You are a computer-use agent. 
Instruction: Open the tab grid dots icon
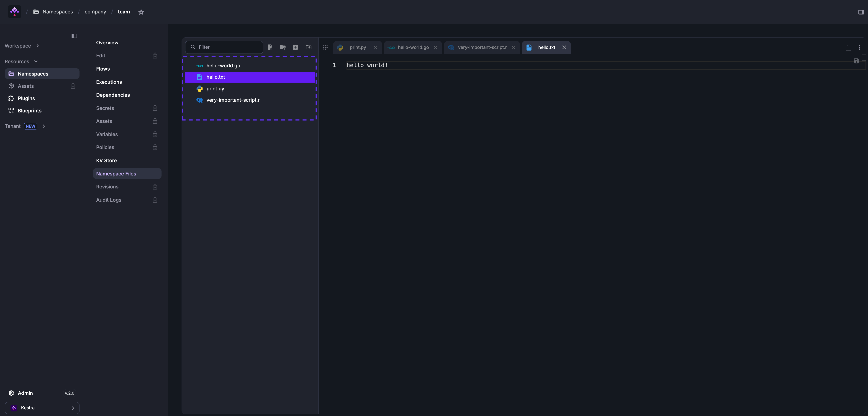tap(326, 48)
